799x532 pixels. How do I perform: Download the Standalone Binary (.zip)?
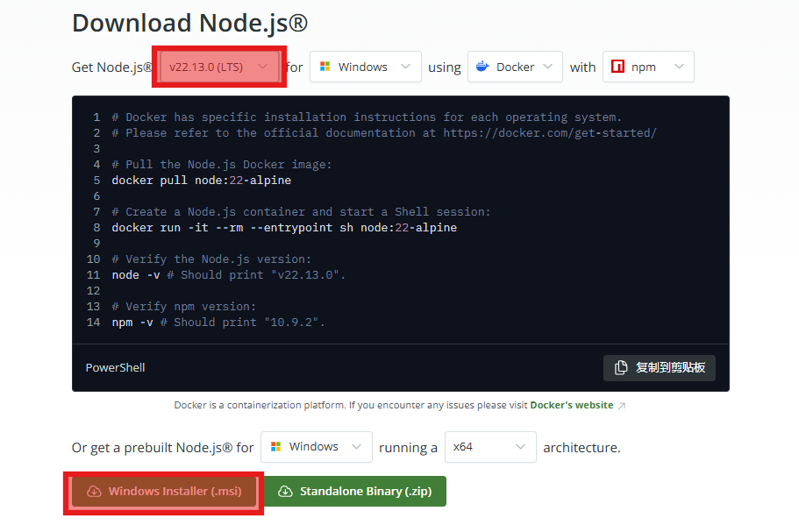pos(354,492)
